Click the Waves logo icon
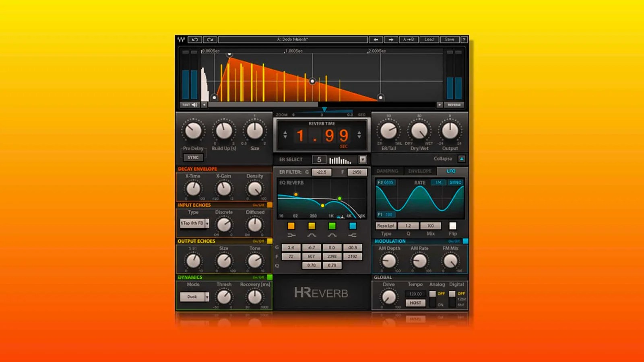 pyautogui.click(x=181, y=39)
